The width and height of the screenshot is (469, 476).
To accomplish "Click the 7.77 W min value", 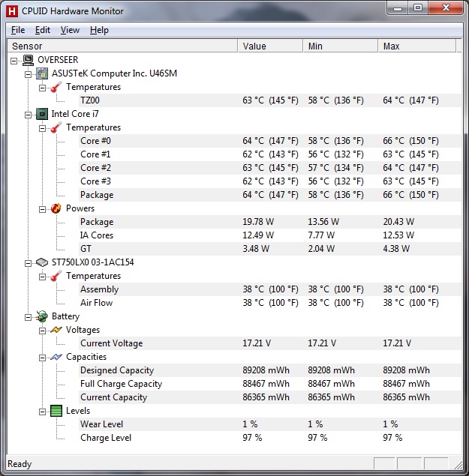I will (x=321, y=235).
